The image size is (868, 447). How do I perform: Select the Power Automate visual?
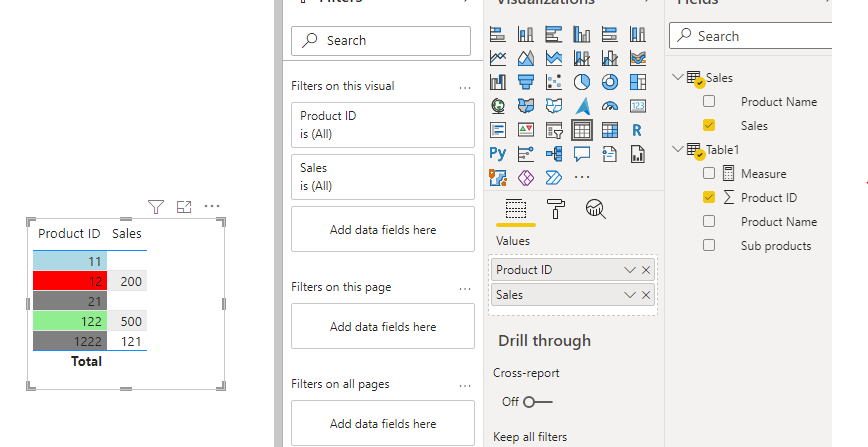coord(554,177)
